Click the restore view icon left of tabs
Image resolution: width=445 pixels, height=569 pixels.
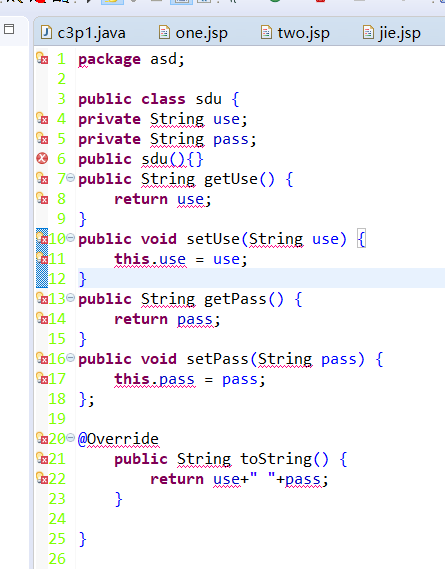point(9,29)
